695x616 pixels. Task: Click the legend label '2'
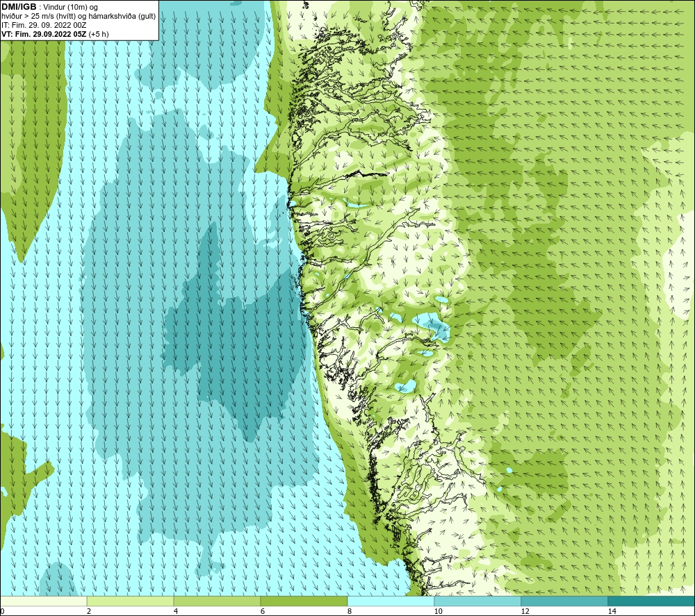(89, 611)
